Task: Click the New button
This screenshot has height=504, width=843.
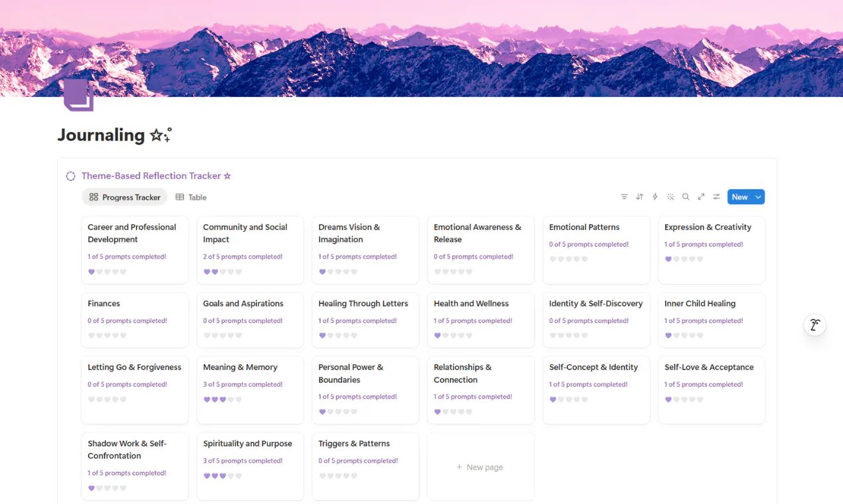Action: [x=739, y=197]
